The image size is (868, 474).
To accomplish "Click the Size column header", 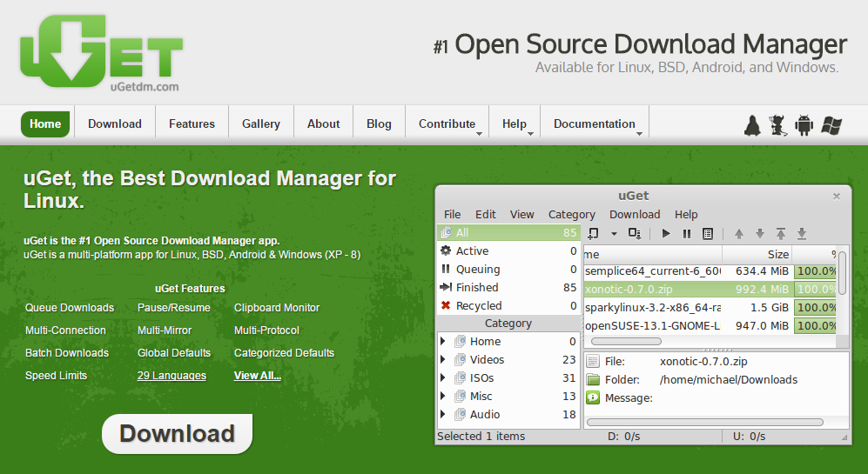I will click(x=757, y=254).
